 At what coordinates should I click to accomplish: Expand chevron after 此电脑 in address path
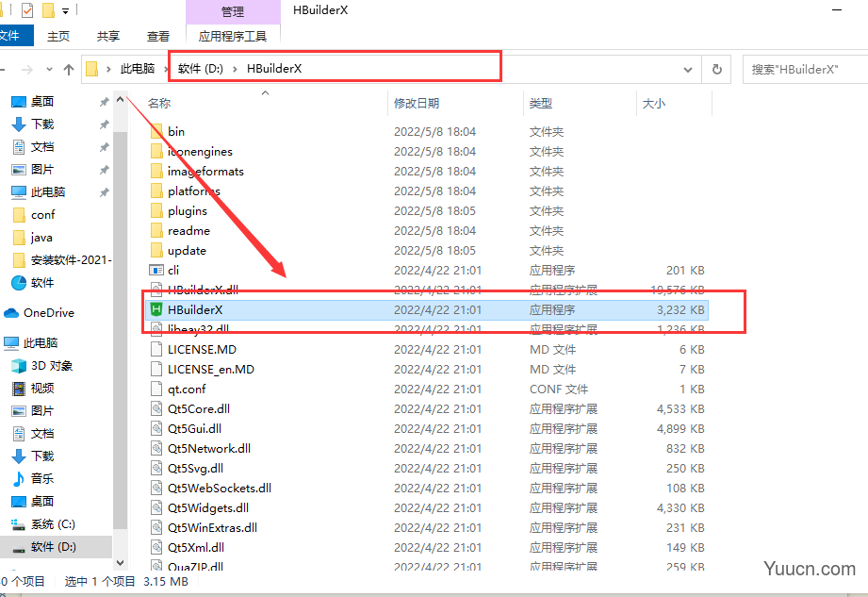coord(166,69)
